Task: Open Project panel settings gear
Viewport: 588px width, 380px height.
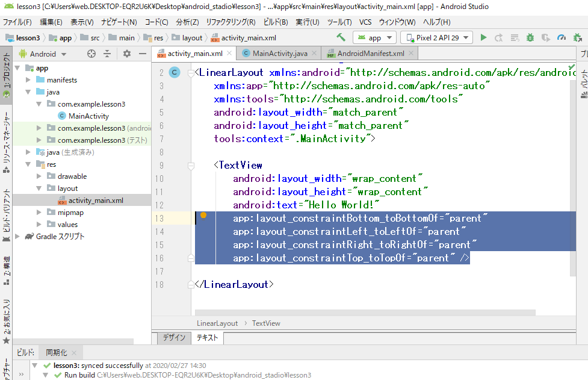Action: click(x=127, y=54)
